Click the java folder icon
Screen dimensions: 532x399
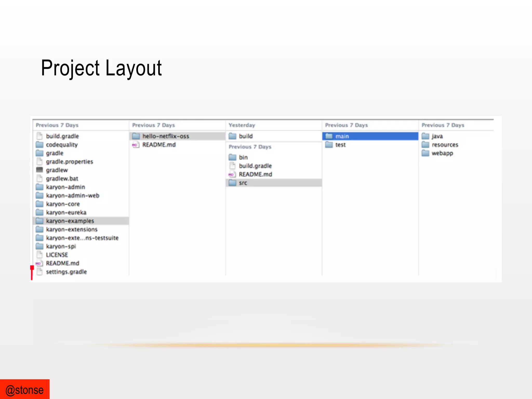[425, 136]
